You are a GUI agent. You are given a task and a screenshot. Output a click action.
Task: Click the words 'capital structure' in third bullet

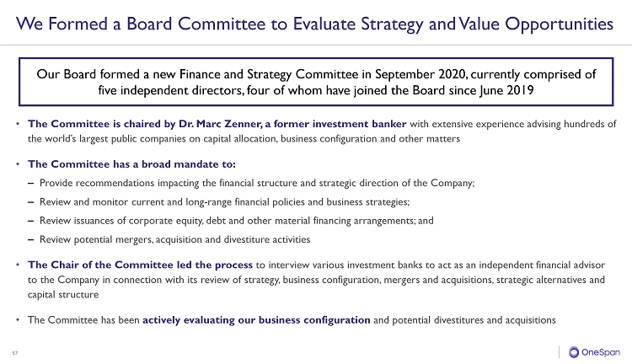pos(63,295)
